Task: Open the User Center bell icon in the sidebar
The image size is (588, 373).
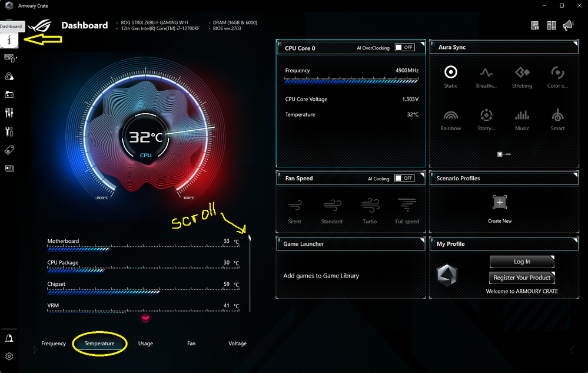Action: pos(9,338)
